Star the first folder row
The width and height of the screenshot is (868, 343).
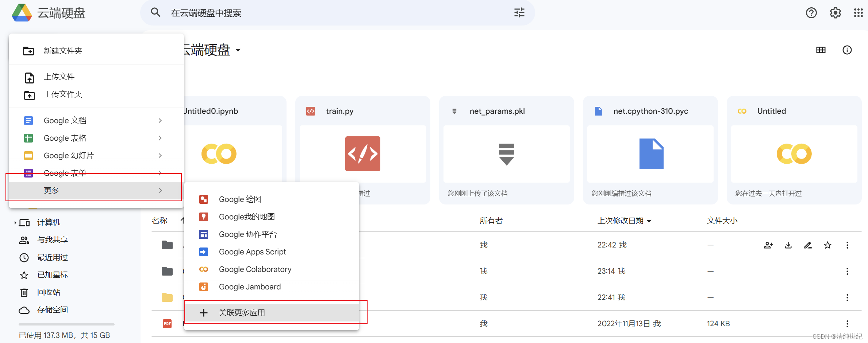[827, 245]
